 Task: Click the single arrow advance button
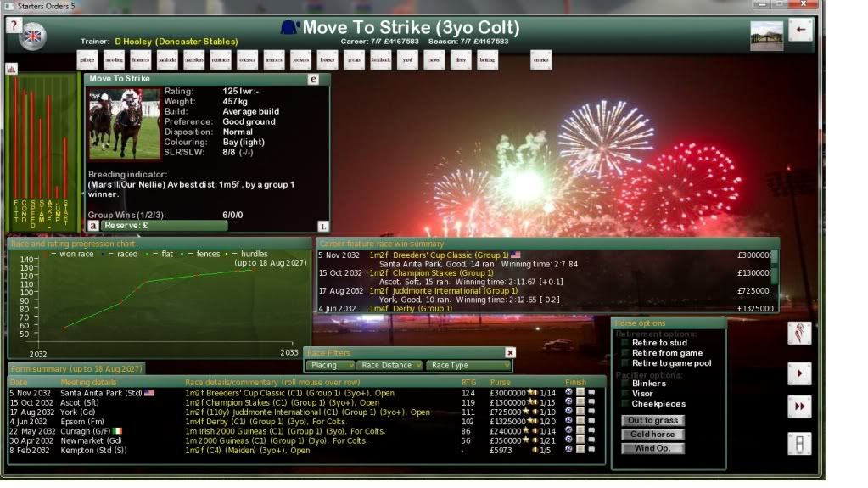click(x=799, y=374)
